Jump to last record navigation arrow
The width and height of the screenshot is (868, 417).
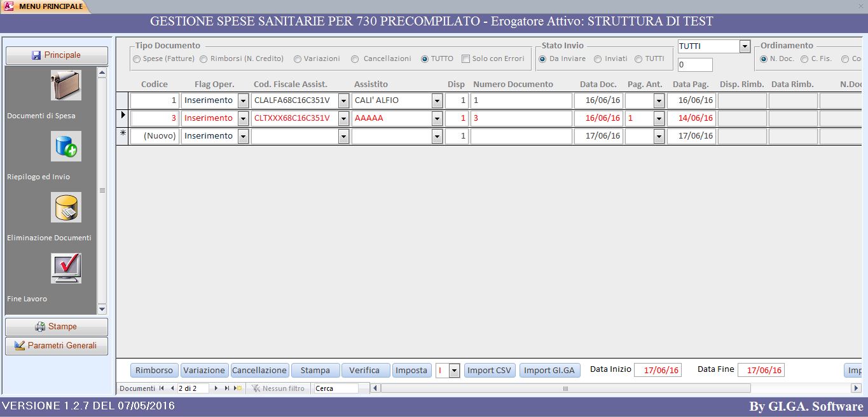[x=227, y=388]
